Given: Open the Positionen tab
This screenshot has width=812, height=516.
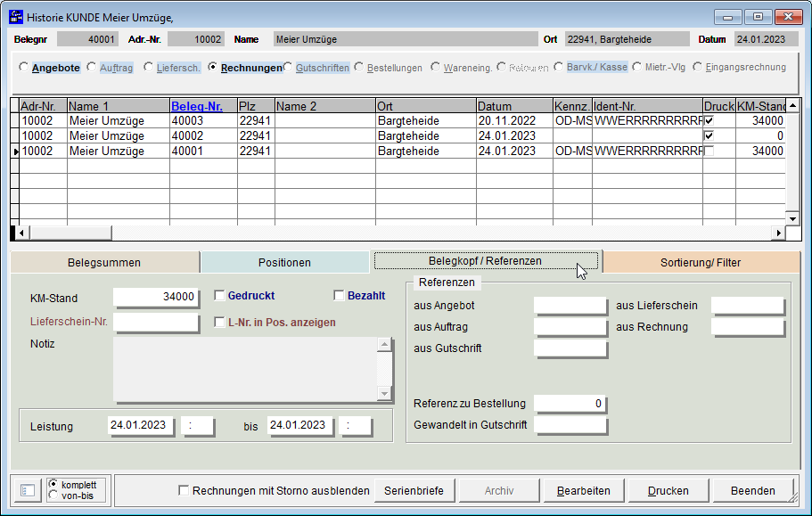Looking at the screenshot, I should [x=284, y=262].
